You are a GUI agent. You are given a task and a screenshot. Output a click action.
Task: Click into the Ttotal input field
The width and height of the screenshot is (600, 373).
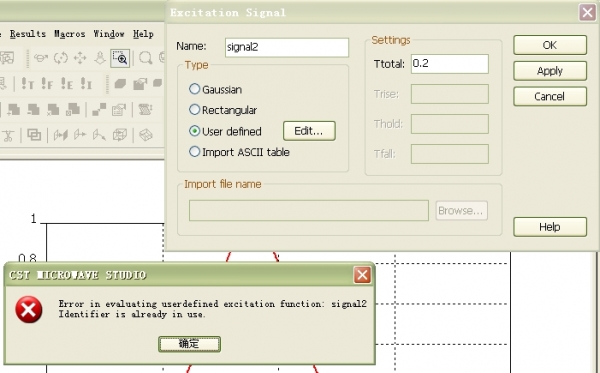point(450,64)
